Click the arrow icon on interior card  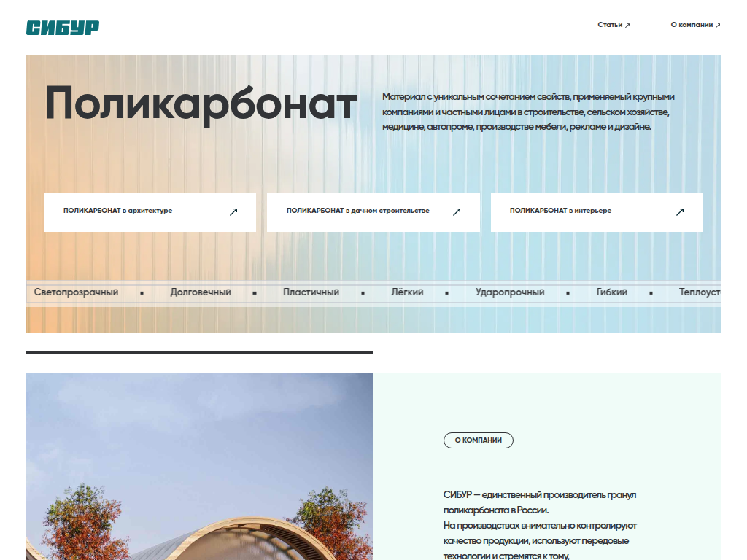680,212
